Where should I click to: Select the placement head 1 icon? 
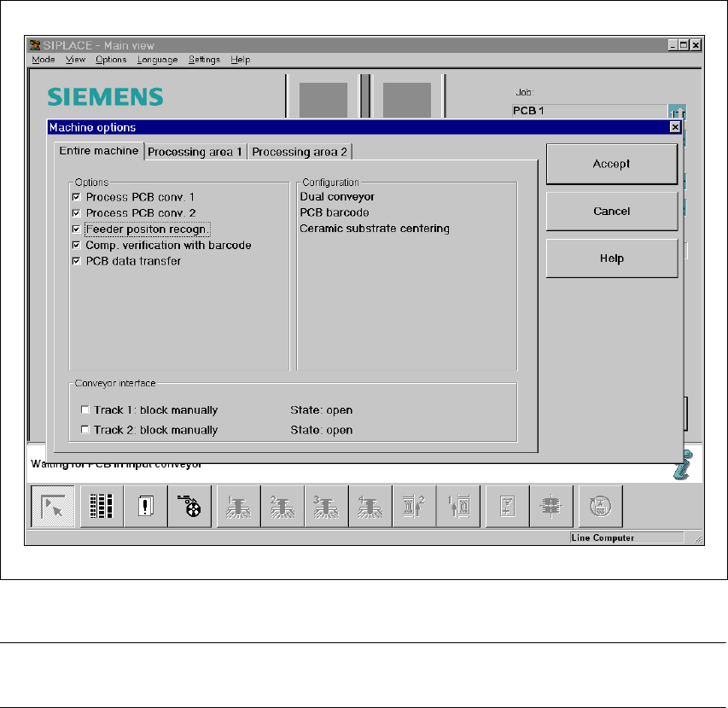pos(239,506)
